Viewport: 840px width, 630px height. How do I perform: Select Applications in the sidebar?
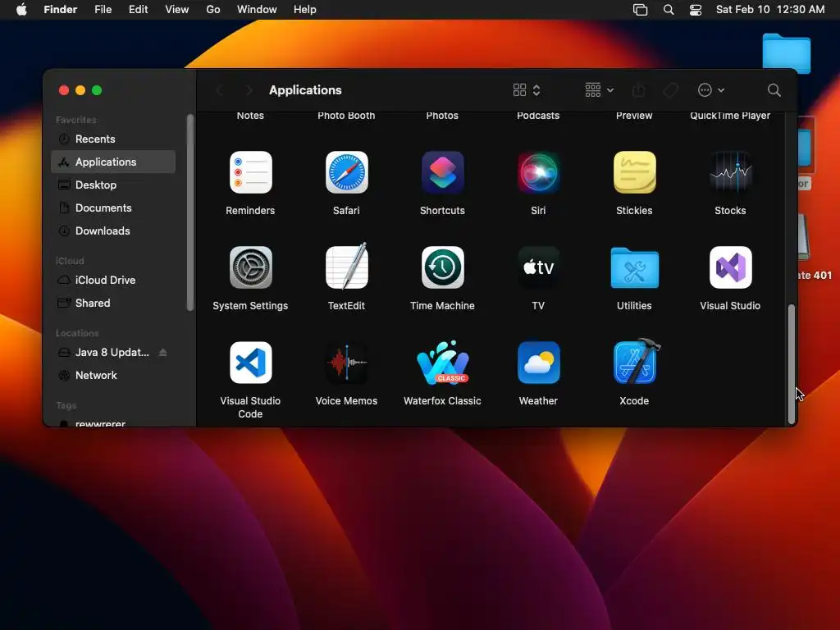tap(113, 162)
